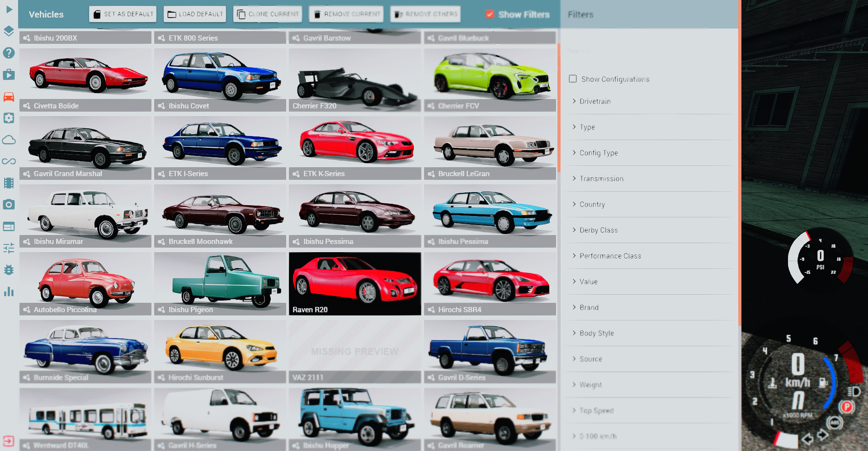The width and height of the screenshot is (868, 451).
Task: Open the tuning sliders sidebar icon
Action: coord(9,248)
